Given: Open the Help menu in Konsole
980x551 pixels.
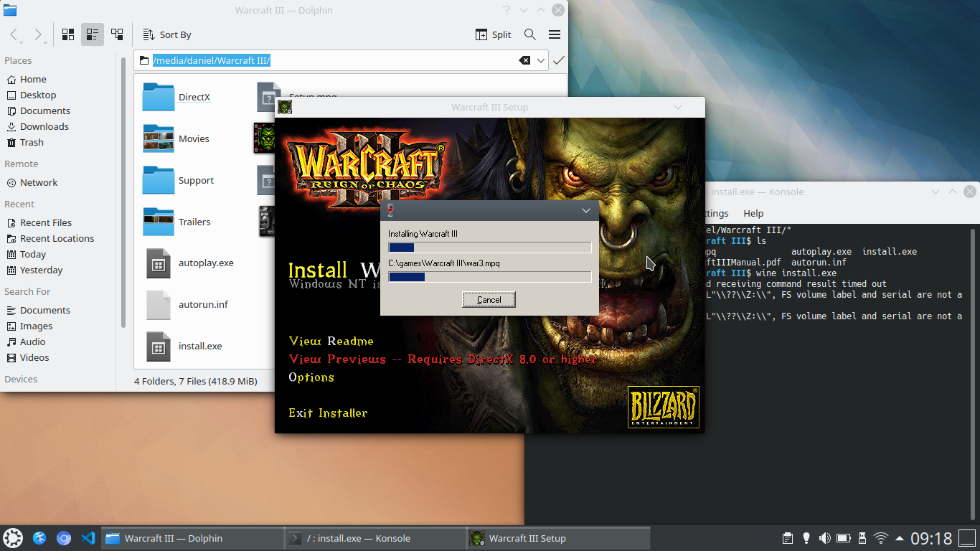Looking at the screenshot, I should click(753, 213).
